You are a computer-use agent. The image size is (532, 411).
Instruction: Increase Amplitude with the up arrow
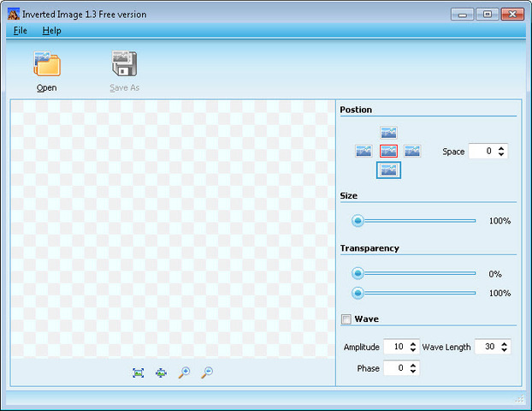click(x=413, y=343)
